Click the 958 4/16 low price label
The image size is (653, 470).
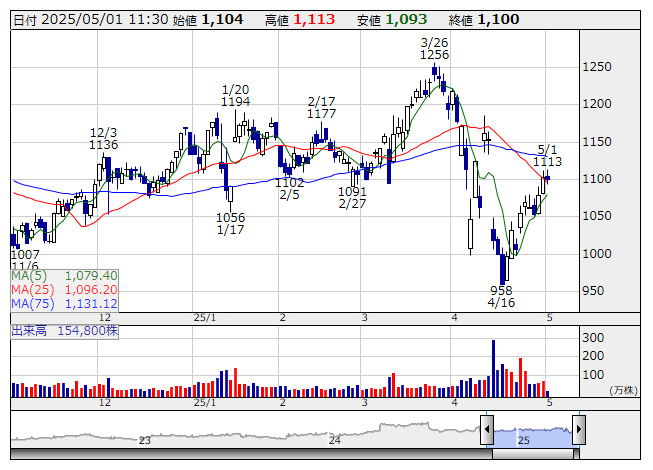(x=501, y=296)
